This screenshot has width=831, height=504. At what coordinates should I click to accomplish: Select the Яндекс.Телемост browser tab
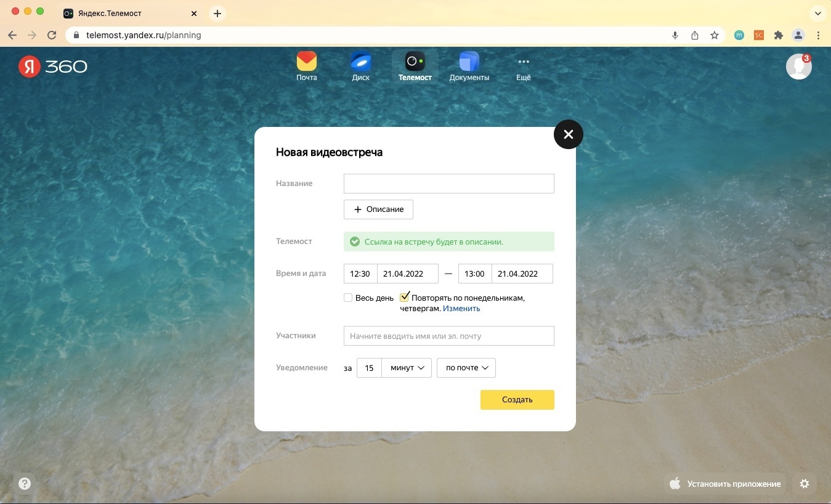click(131, 13)
